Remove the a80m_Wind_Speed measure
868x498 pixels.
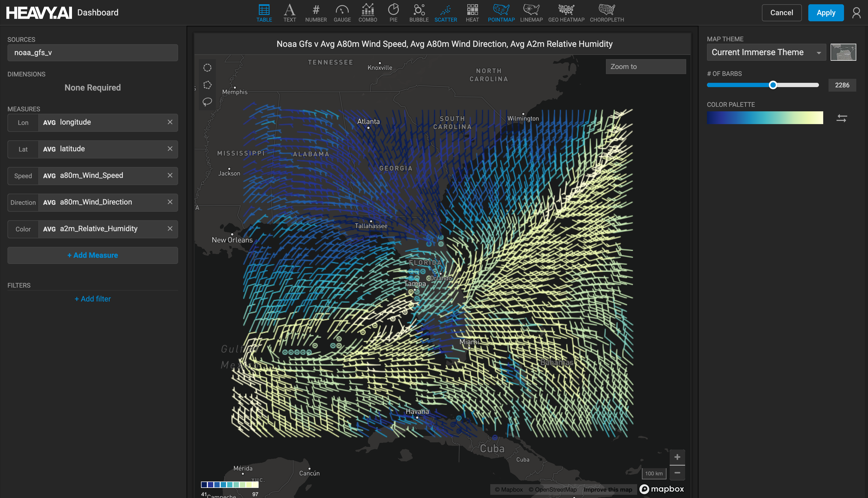[x=170, y=175]
